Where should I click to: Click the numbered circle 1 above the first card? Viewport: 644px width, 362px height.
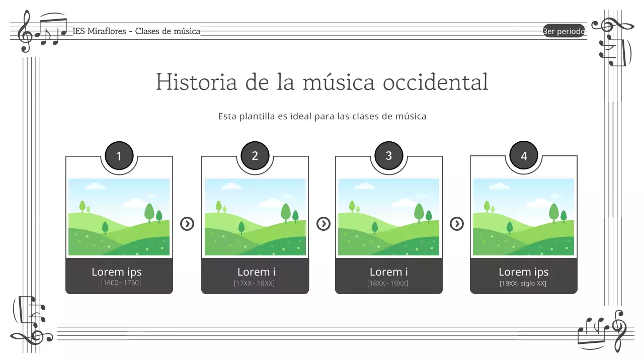point(119,156)
